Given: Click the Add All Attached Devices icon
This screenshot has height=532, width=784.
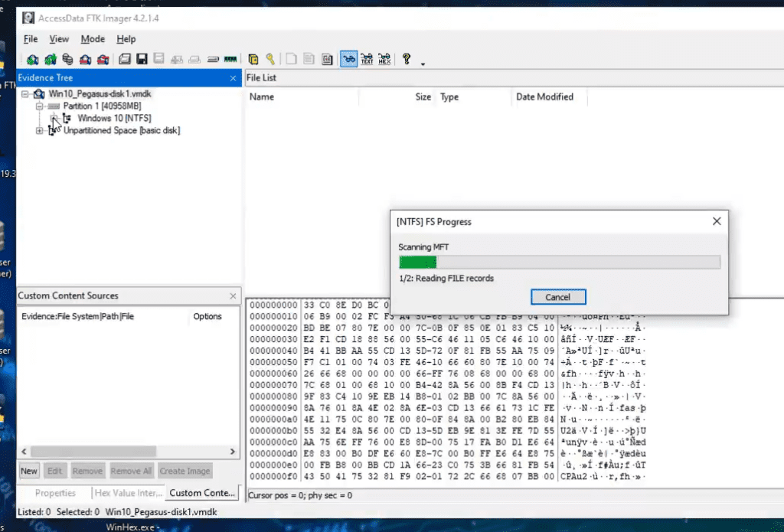Looking at the screenshot, I should 51,60.
